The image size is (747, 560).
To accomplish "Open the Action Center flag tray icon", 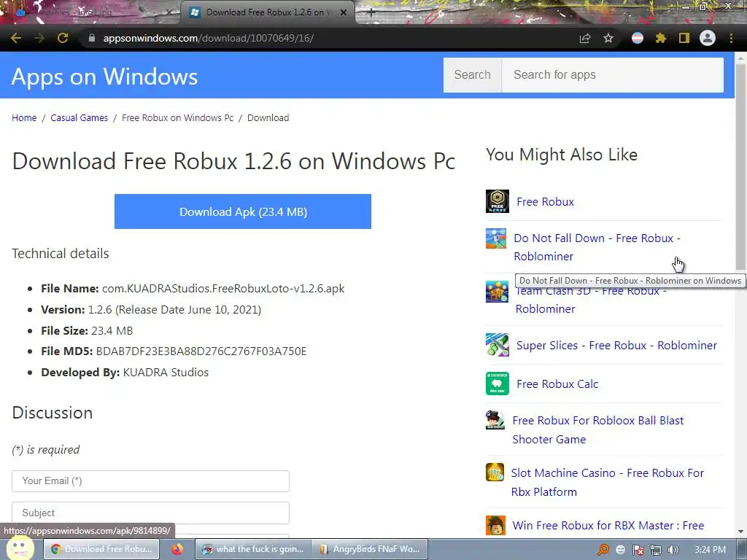I will (638, 550).
